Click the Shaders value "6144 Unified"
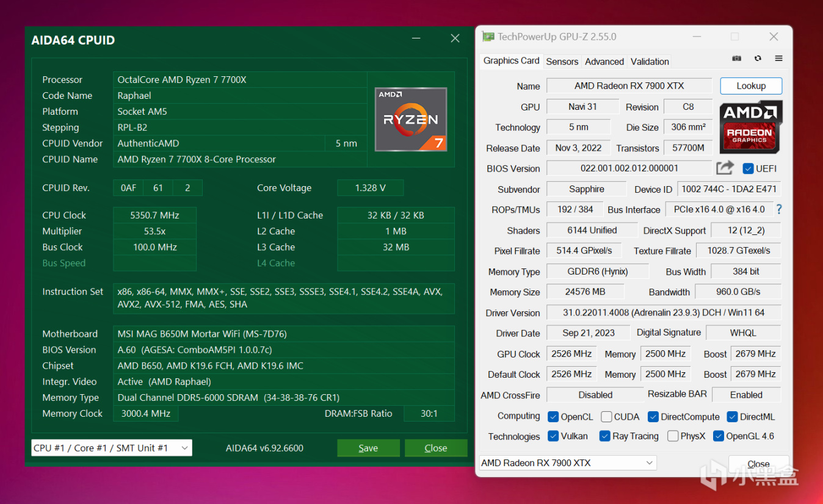 click(x=592, y=230)
